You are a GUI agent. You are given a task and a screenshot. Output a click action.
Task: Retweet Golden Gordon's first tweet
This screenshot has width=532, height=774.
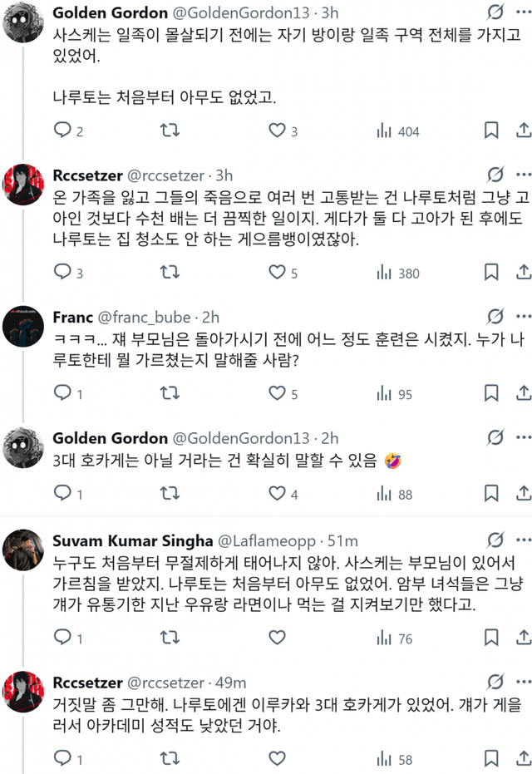pyautogui.click(x=170, y=131)
